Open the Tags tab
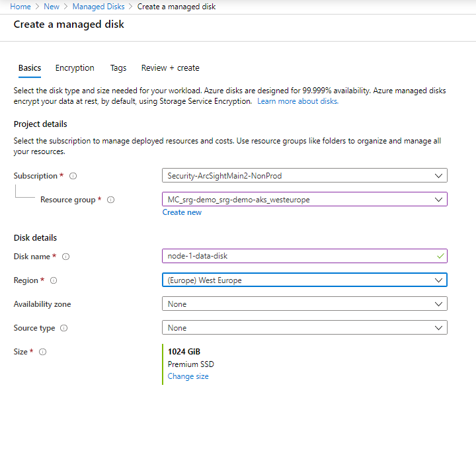The width and height of the screenshot is (476, 451). point(118,68)
